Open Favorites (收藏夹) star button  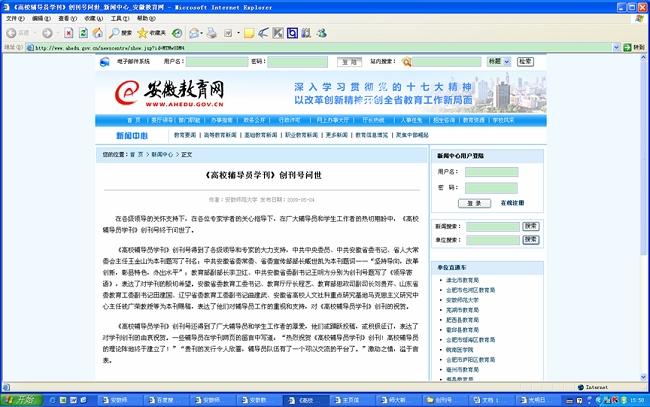pos(151,33)
